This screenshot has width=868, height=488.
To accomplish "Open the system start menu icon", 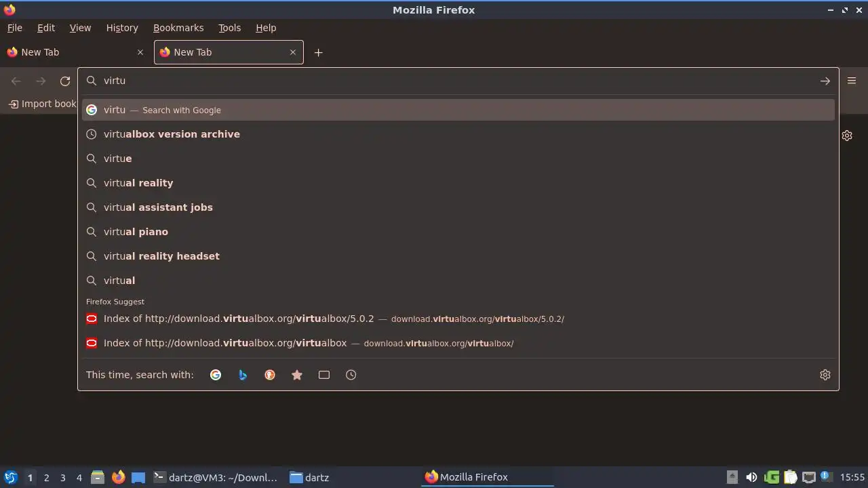I will [10, 477].
